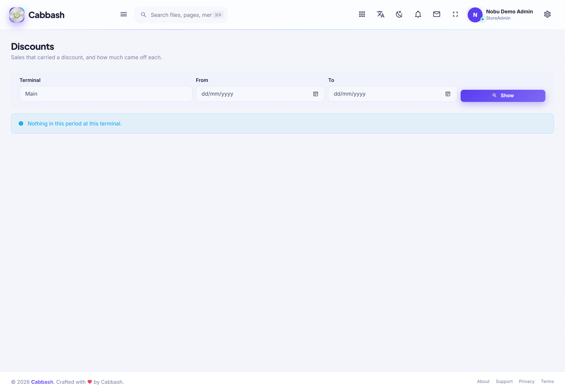
Task: Click the search magnifier icon in header
Action: pos(144,15)
